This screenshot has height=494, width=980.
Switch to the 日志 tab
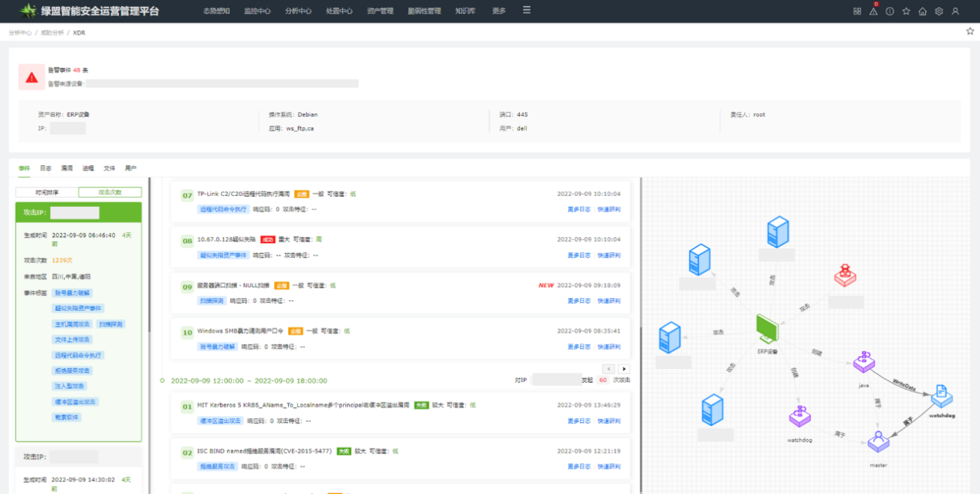46,167
